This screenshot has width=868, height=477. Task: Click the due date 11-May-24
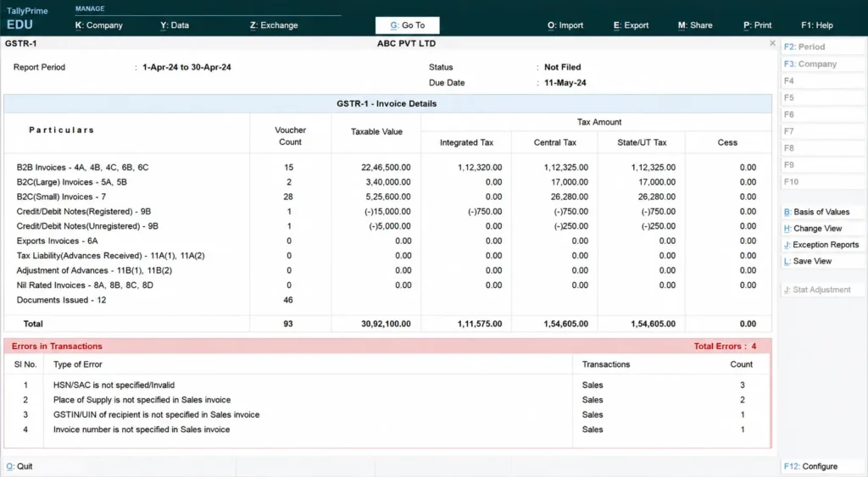pyautogui.click(x=565, y=83)
